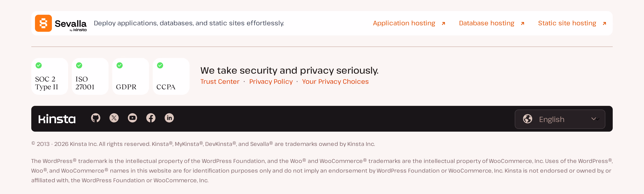The width and height of the screenshot is (644, 194).
Task: Open the Application hosting link
Action: coord(404,23)
